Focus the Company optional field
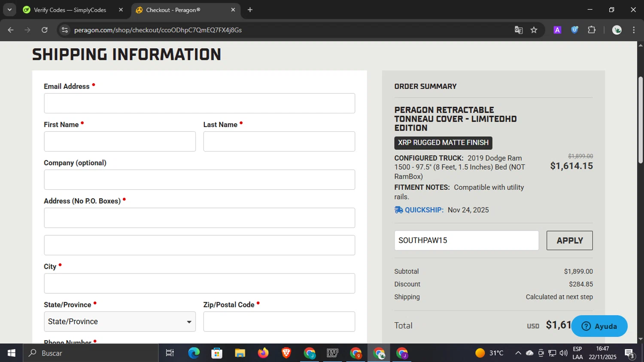The image size is (644, 362). click(199, 180)
